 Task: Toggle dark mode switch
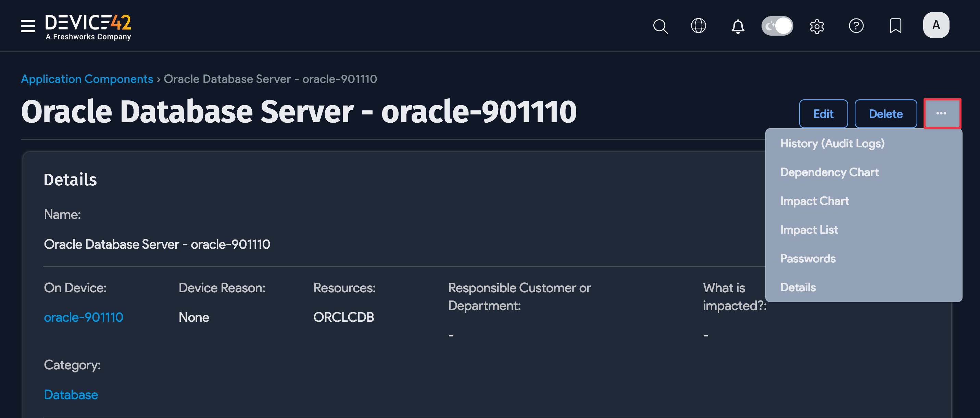pyautogui.click(x=777, y=25)
